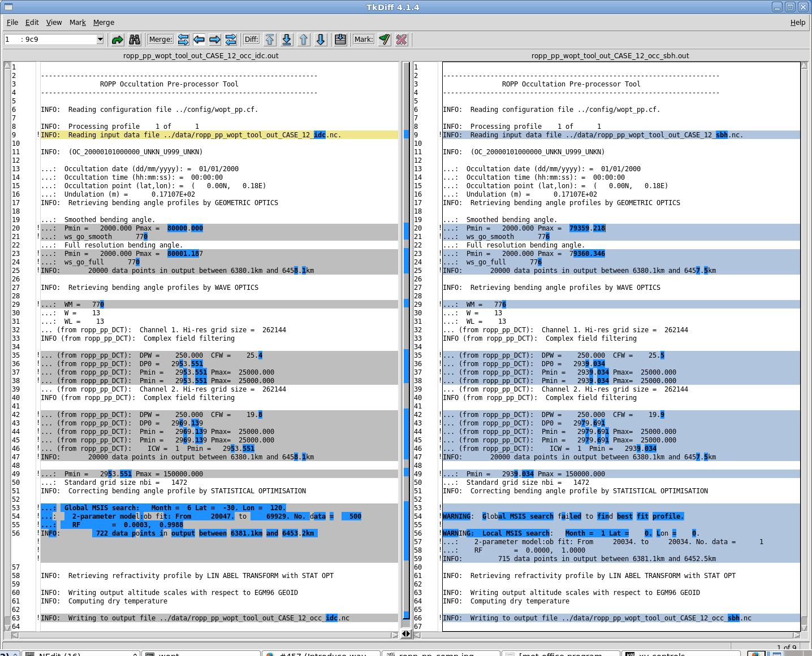Click left 'ROPP Occultation Pre-processor Tool' heading

[x=169, y=84]
